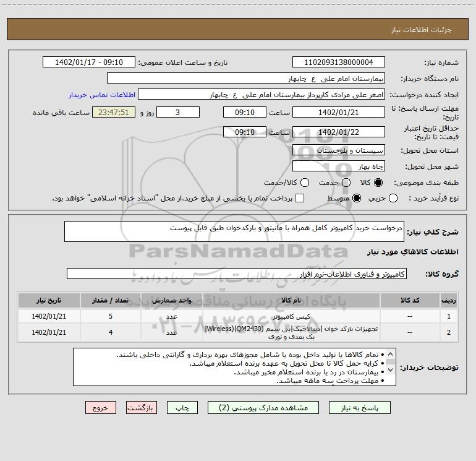Click the response deadline date 1402/01/21 field
Image resolution: width=476 pixels, height=461 pixels.
339,112
